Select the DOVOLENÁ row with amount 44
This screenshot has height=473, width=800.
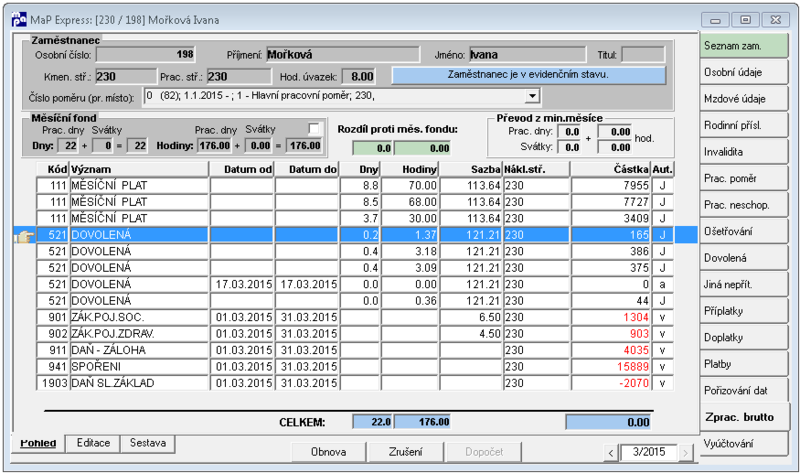355,301
